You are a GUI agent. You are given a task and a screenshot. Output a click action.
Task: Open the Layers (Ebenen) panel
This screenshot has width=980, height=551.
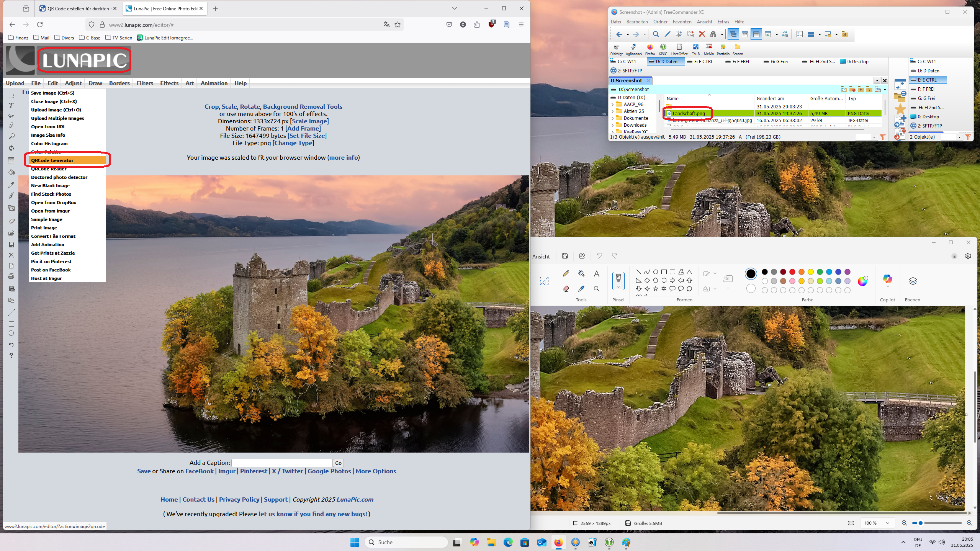tap(913, 281)
